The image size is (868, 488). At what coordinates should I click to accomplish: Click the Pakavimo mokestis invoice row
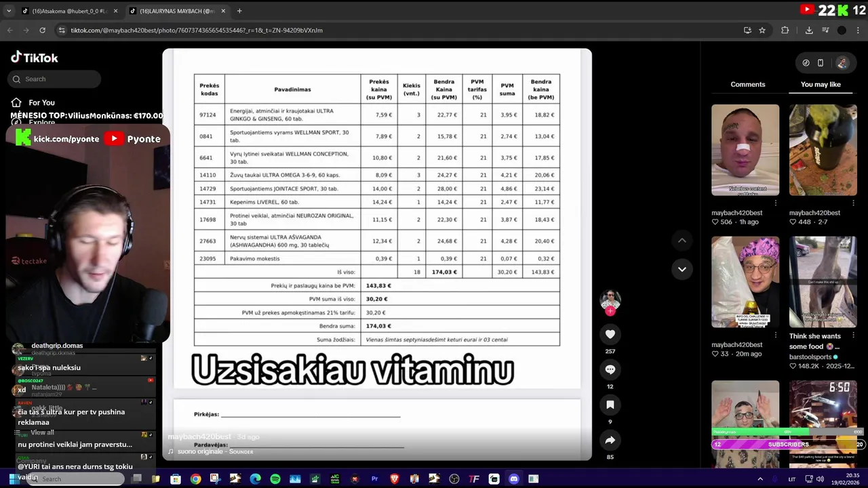coord(377,259)
